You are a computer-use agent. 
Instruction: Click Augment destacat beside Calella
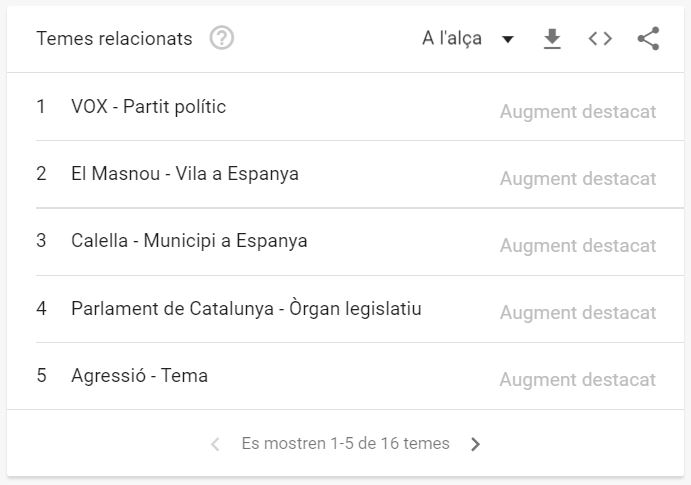click(578, 246)
